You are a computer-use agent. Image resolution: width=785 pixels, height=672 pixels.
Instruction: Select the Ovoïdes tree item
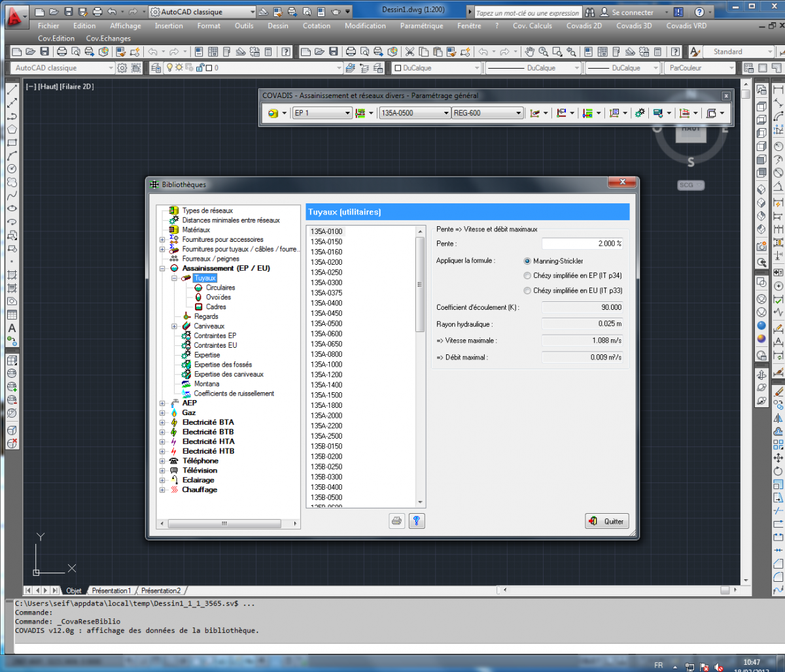click(x=218, y=297)
